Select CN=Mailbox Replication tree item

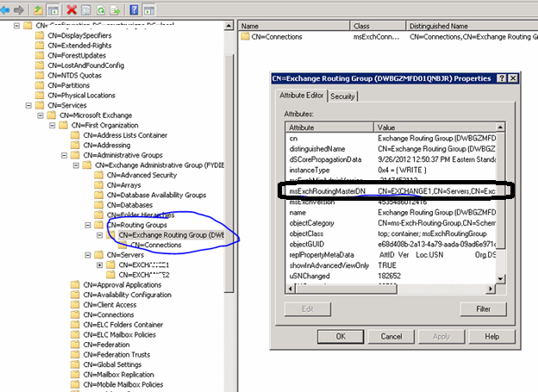(118, 374)
